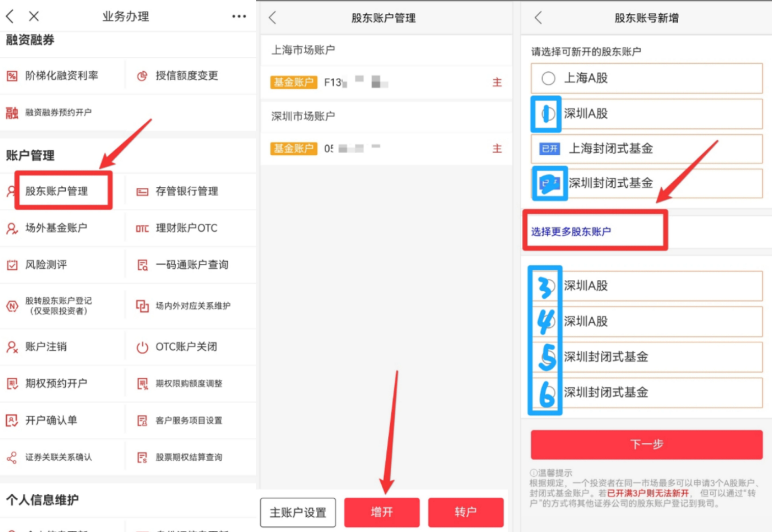Click the 风险测评 checklist icon
This screenshot has width=772, height=532.
click(12, 265)
